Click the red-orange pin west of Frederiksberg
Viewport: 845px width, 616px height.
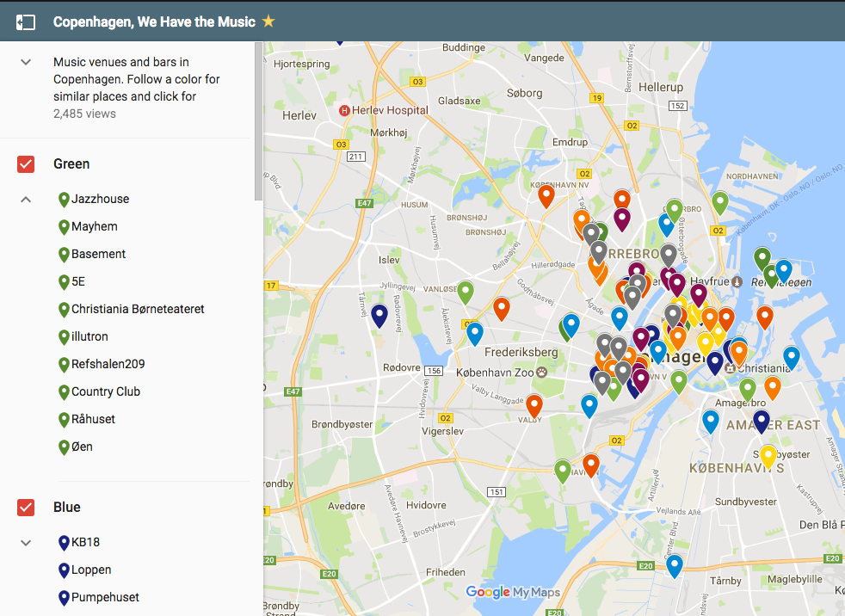pyautogui.click(x=502, y=308)
